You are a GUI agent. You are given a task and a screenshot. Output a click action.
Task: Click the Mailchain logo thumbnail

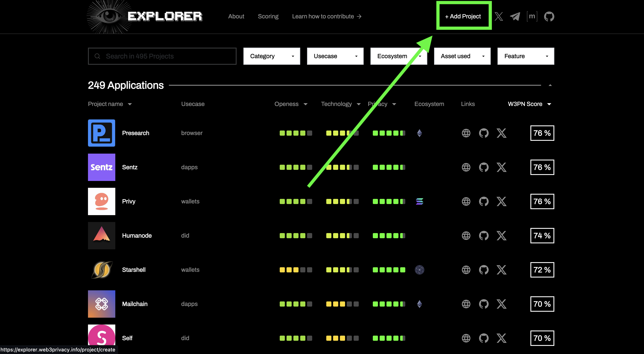click(101, 304)
